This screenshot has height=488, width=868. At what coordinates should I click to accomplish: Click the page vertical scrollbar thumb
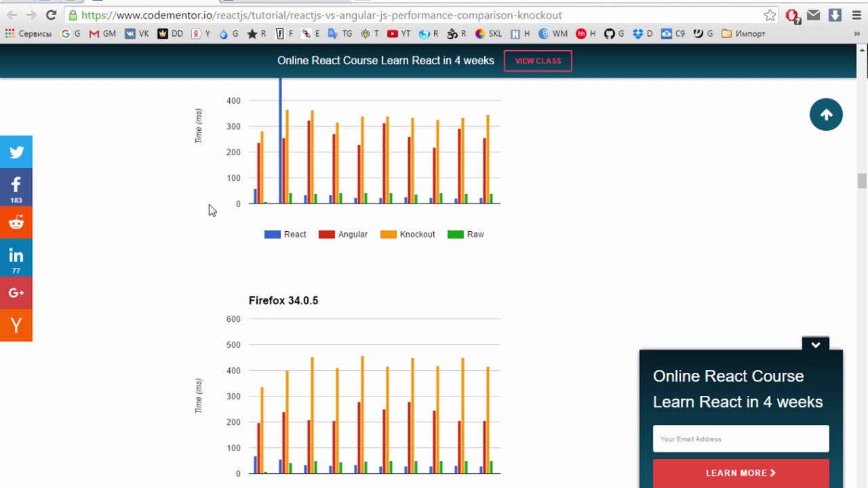[x=862, y=181]
